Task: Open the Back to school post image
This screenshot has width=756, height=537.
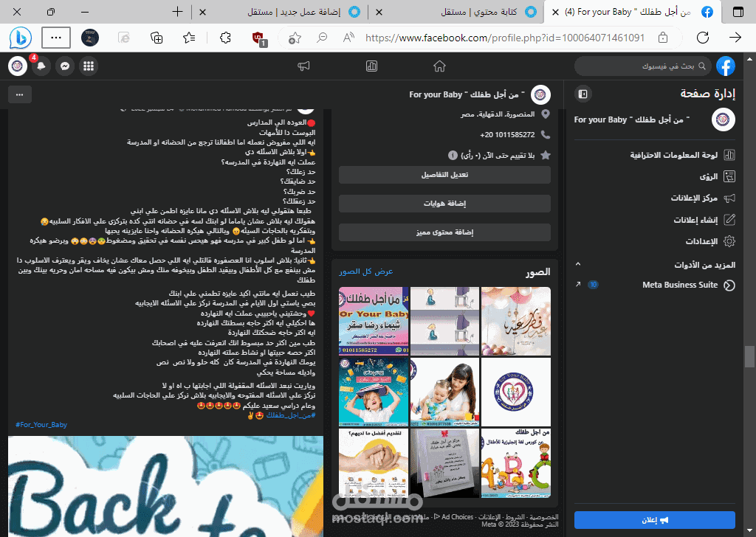Action: click(x=165, y=486)
